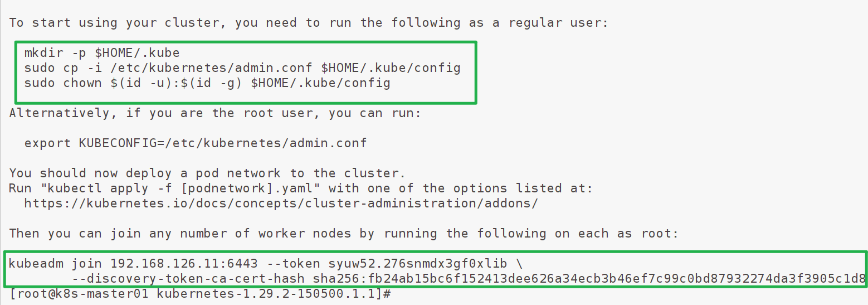Click the "kubectl apply -f" text
Viewport: 868px width, 305px height.
coord(102,188)
